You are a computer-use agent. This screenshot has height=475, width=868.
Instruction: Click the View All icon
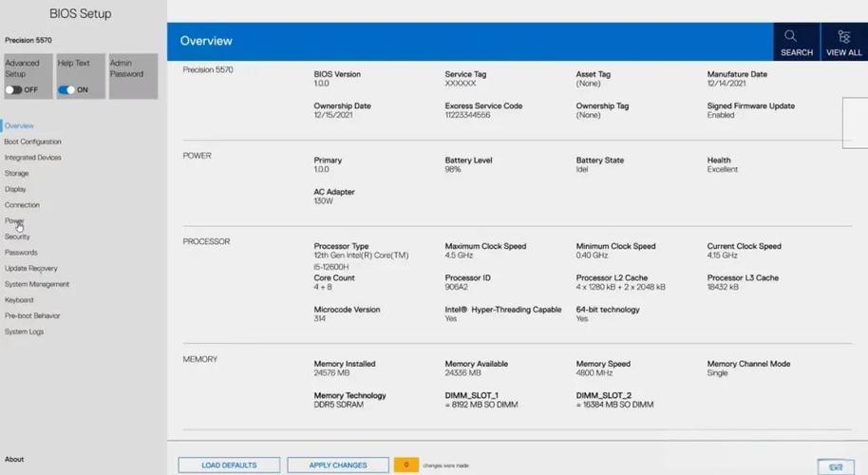coord(843,37)
